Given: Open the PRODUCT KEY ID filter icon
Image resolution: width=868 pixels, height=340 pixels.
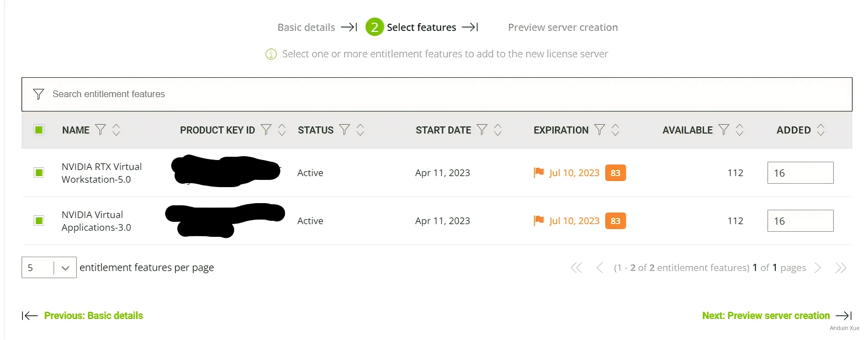Looking at the screenshot, I should click(266, 130).
